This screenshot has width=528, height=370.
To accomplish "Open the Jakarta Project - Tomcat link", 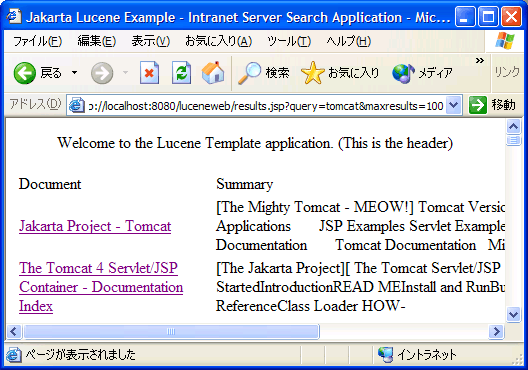I will pos(95,226).
